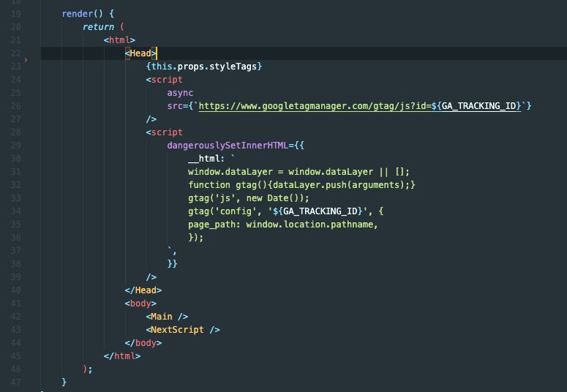Click the return keyword on line 20

(98, 27)
